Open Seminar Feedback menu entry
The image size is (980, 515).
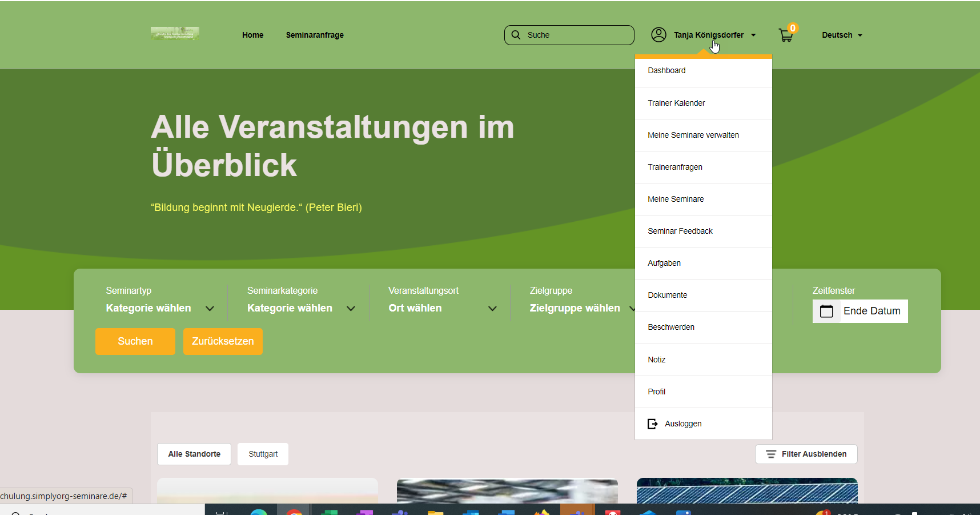(680, 231)
